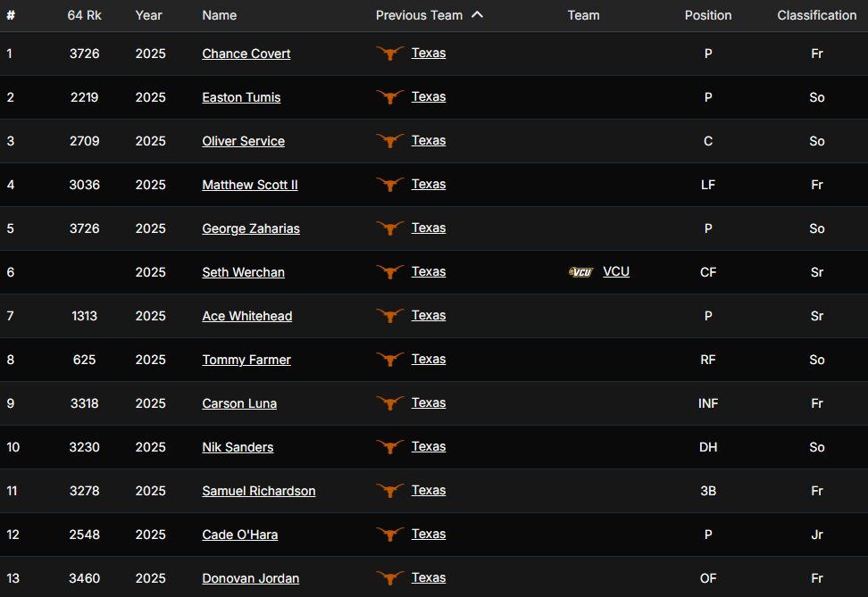The height and width of the screenshot is (597, 868).
Task: Sort by the Classification column header
Action: pyautogui.click(x=816, y=15)
